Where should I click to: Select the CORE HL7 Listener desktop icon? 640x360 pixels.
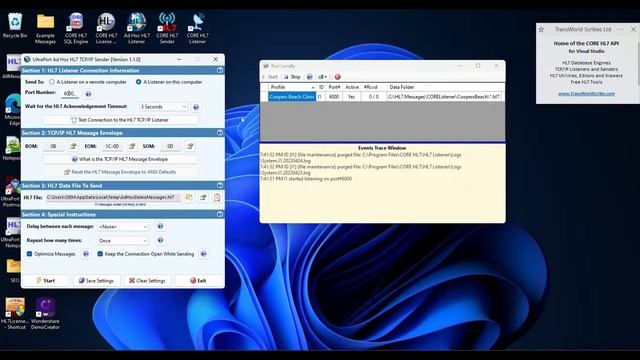click(x=198, y=28)
